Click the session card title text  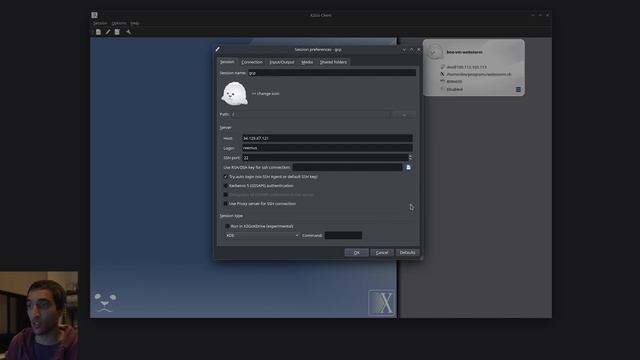click(464, 52)
